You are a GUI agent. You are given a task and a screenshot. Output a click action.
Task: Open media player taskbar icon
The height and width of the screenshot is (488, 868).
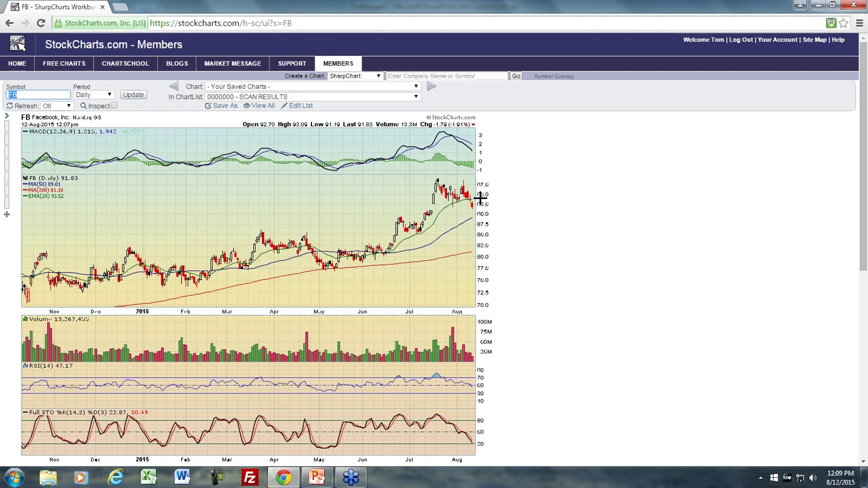[81, 478]
